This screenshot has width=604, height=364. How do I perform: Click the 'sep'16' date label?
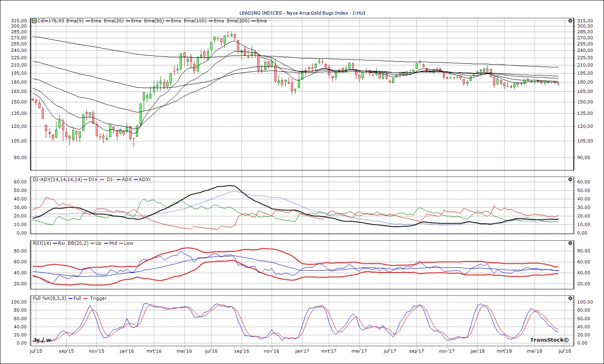(242, 351)
